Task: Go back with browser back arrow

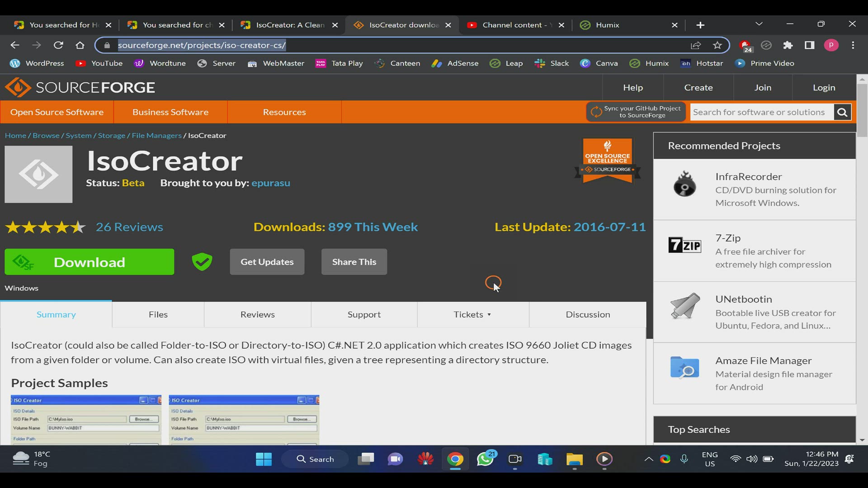Action: coord(15,45)
